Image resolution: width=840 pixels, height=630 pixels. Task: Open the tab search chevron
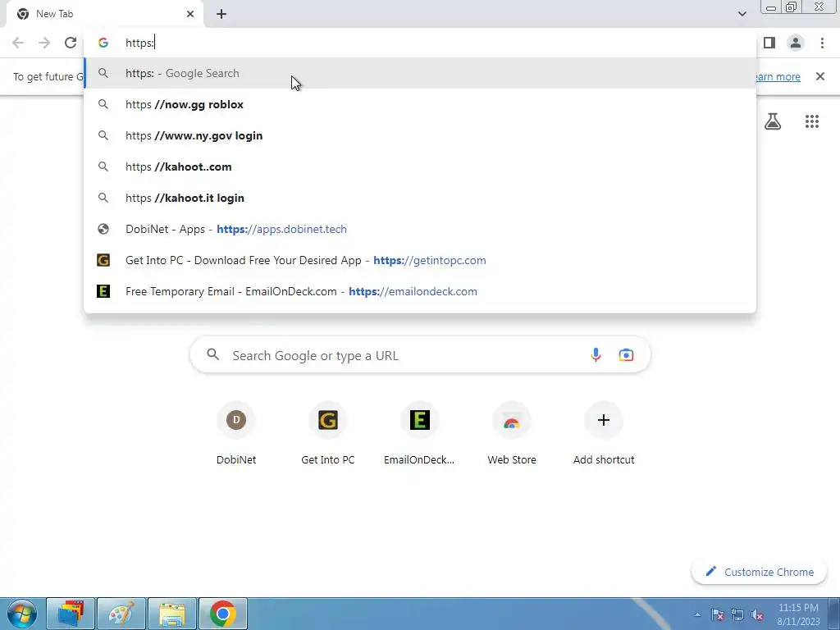742,14
